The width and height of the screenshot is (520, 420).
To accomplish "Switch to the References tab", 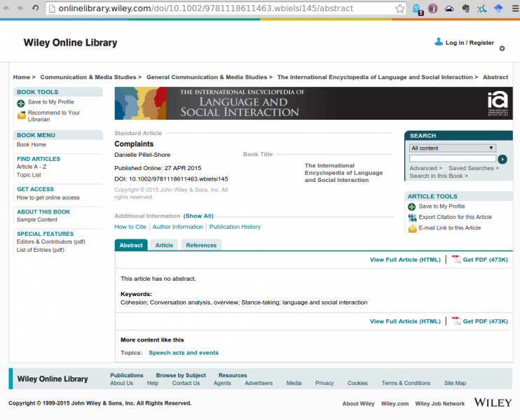I will coord(201,245).
